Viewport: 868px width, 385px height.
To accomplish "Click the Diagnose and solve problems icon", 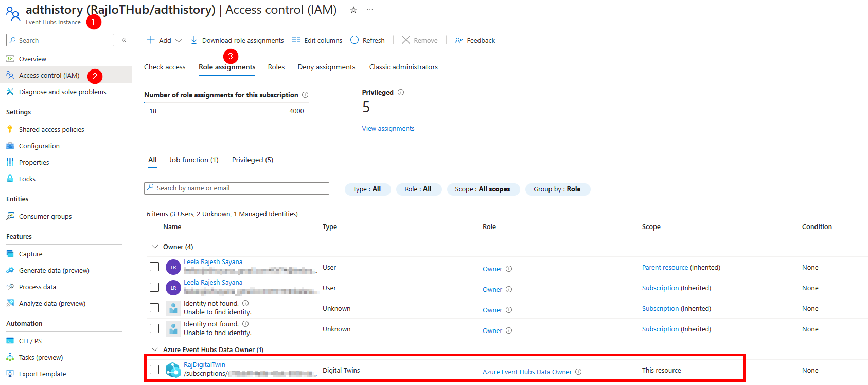I will [x=10, y=92].
